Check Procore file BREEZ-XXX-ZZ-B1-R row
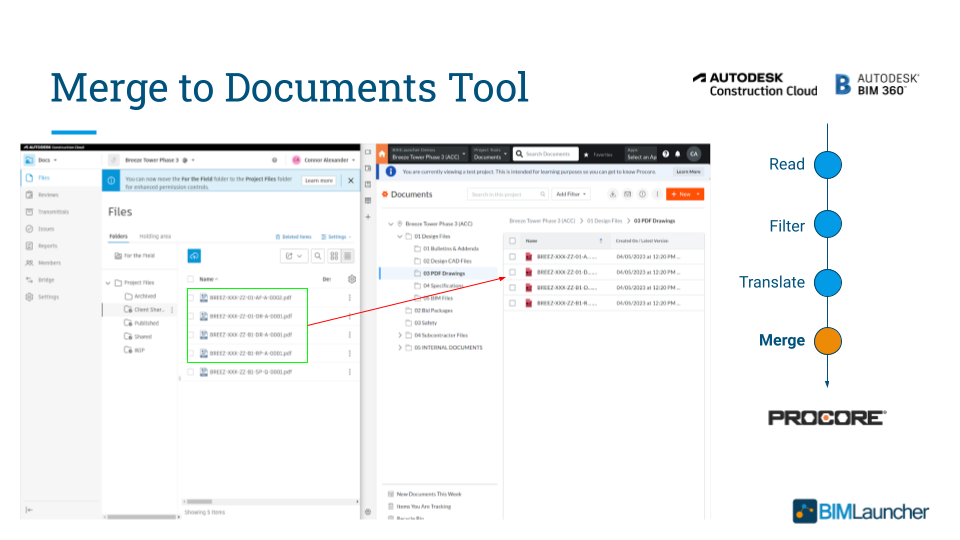 coord(512,303)
